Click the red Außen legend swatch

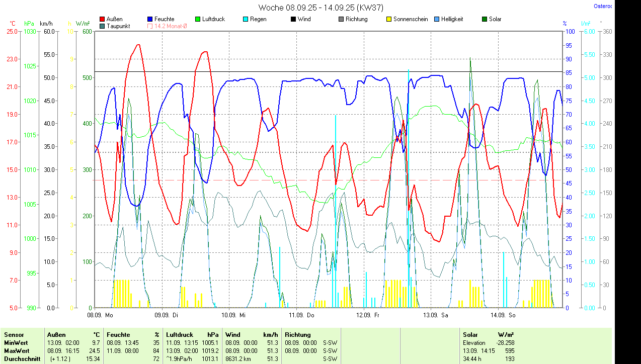coord(103,19)
